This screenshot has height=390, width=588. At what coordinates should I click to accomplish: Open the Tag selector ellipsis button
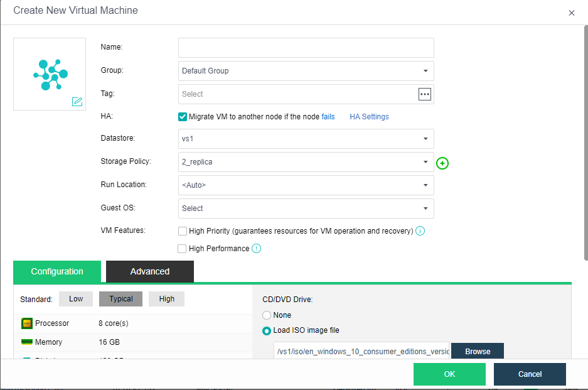(x=425, y=94)
